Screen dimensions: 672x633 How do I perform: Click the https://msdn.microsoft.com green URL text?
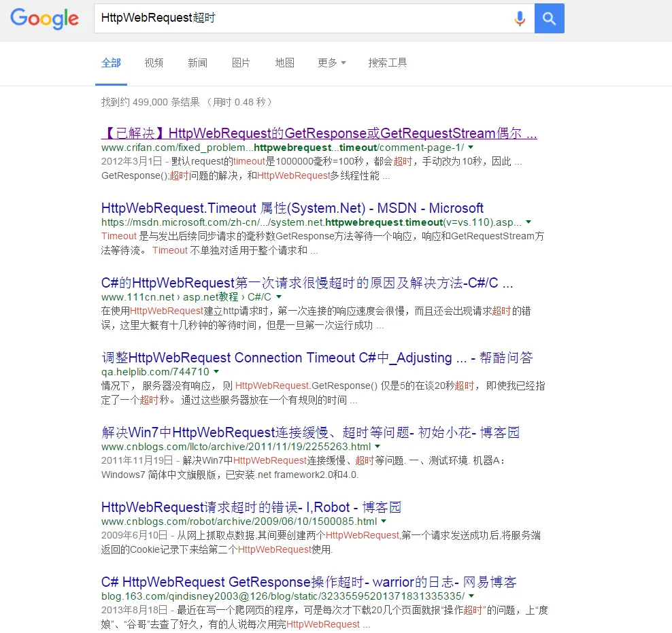point(312,222)
